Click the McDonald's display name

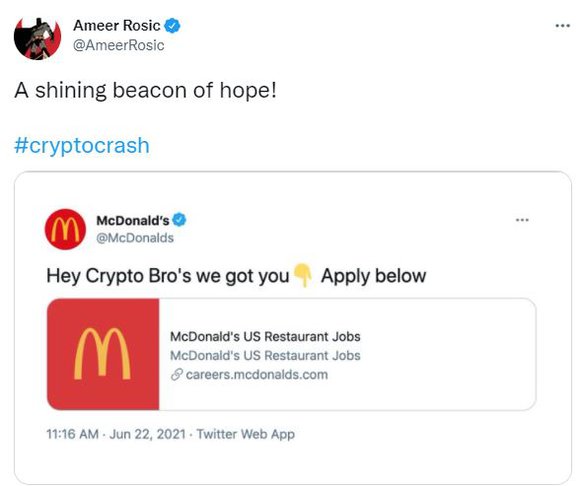coord(133,221)
